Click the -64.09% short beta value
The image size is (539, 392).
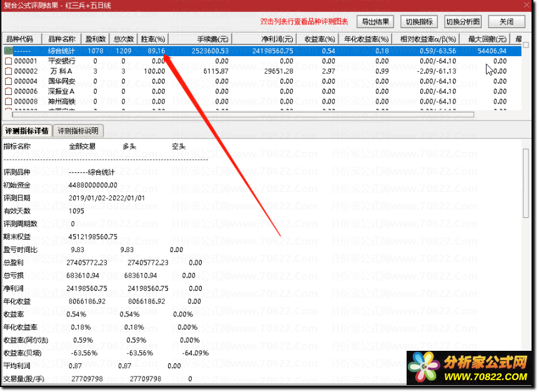coord(195,353)
